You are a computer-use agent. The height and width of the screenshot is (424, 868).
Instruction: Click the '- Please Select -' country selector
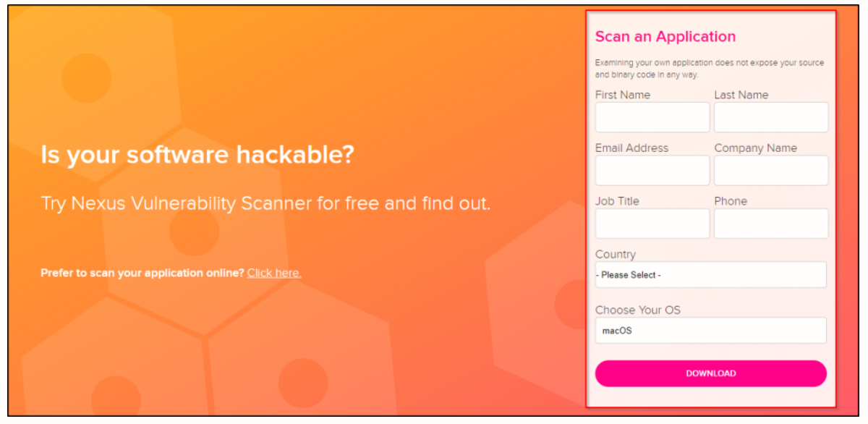point(710,274)
